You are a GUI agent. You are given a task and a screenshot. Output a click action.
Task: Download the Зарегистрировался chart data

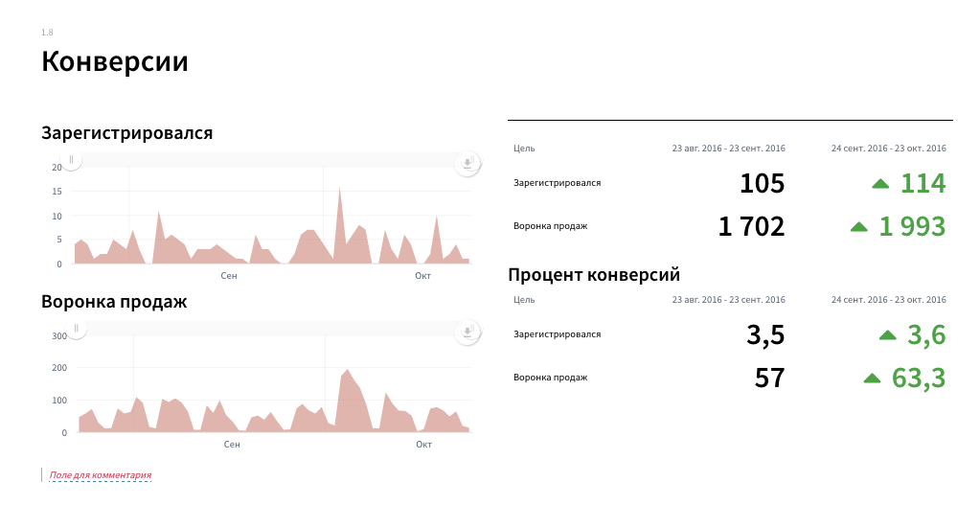point(467,163)
